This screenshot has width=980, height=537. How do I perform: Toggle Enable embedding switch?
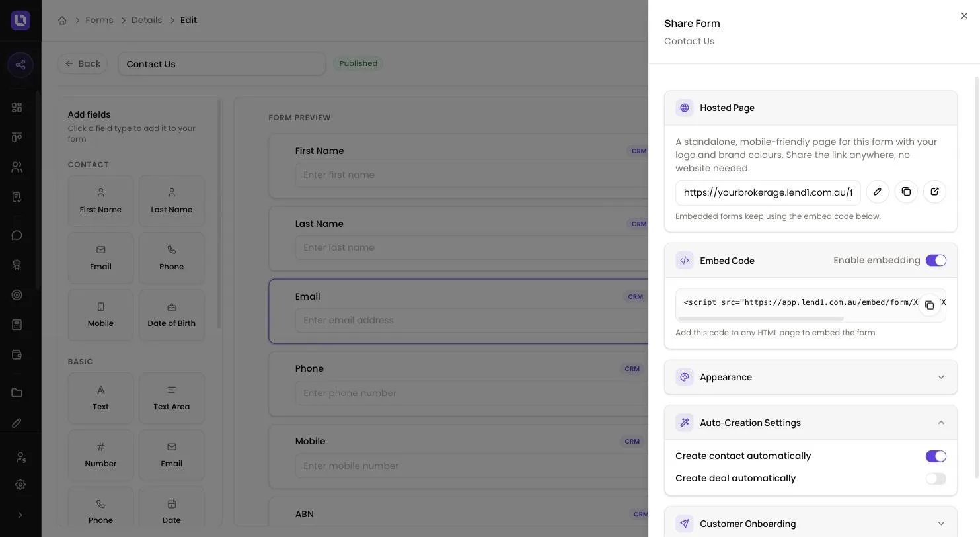936,261
